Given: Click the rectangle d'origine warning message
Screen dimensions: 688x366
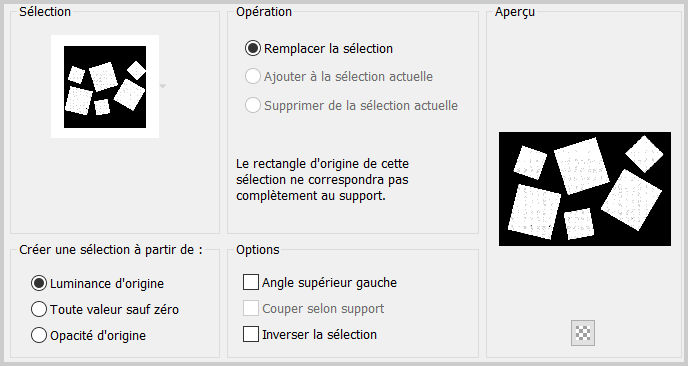Looking at the screenshot, I should [322, 179].
